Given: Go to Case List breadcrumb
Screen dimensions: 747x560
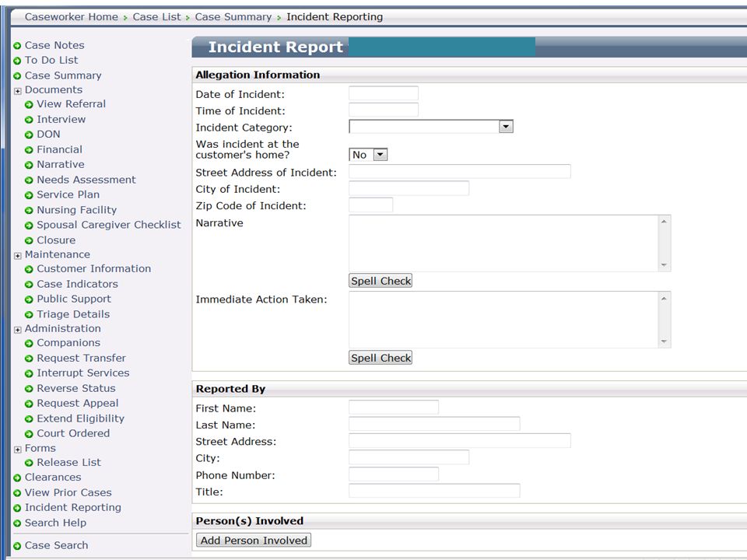Looking at the screenshot, I should [156, 16].
